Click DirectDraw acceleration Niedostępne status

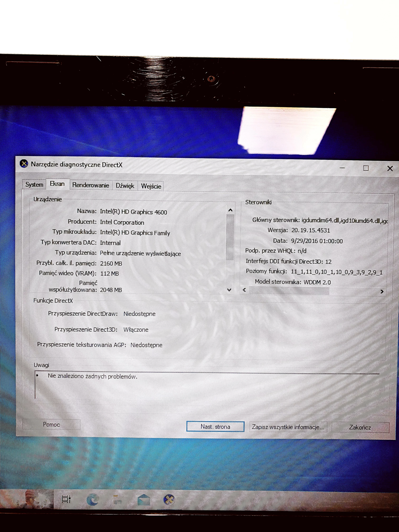point(139,314)
